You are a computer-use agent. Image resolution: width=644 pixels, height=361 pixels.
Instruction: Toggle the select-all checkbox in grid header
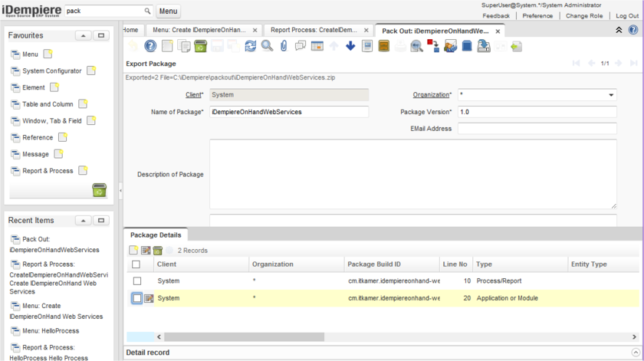(136, 264)
